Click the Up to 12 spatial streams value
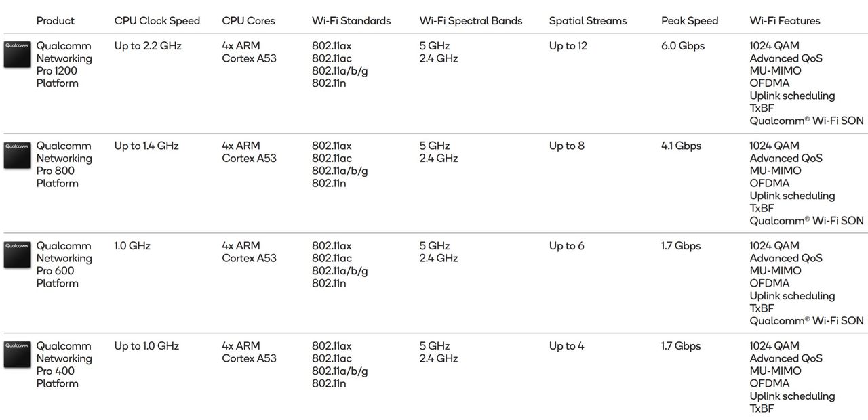868x420 pixels. [568, 46]
